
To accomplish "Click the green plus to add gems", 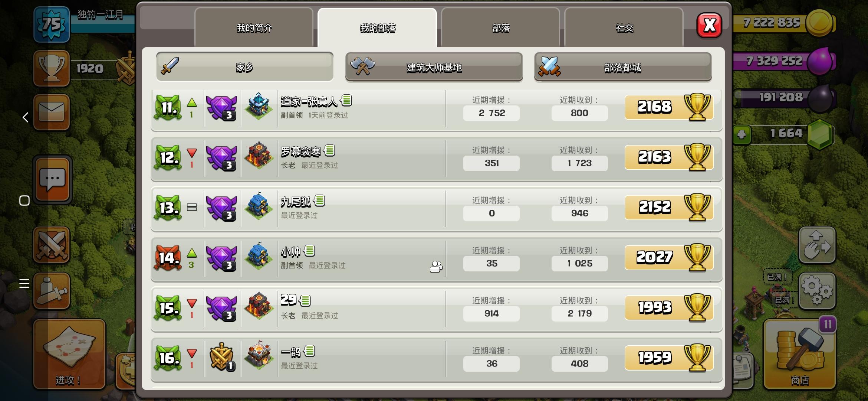I will pyautogui.click(x=742, y=134).
